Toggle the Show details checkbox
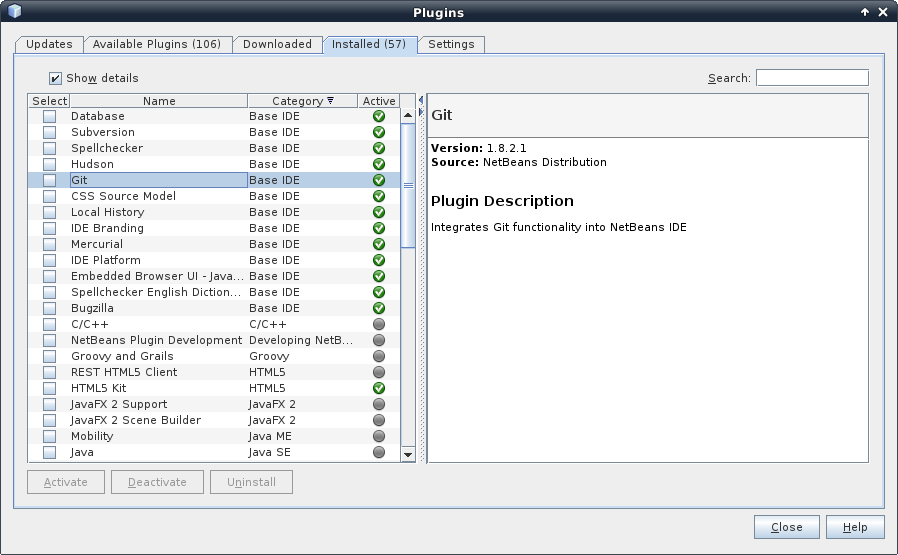This screenshot has height=555, width=898. click(x=56, y=78)
